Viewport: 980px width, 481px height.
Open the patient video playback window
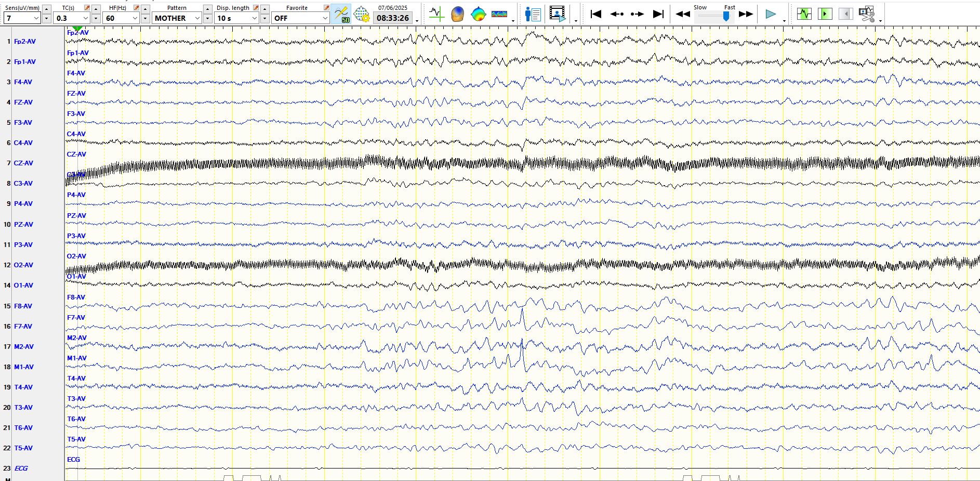pos(557,14)
